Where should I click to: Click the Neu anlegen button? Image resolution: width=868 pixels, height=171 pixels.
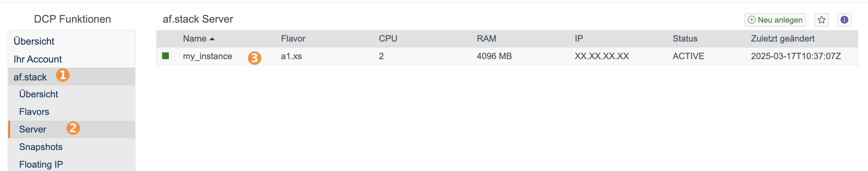point(775,20)
